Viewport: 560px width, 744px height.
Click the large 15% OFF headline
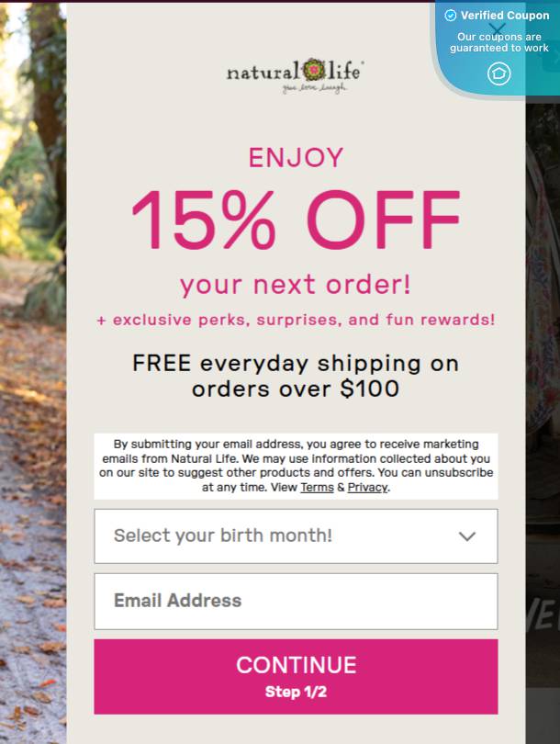tap(296, 219)
